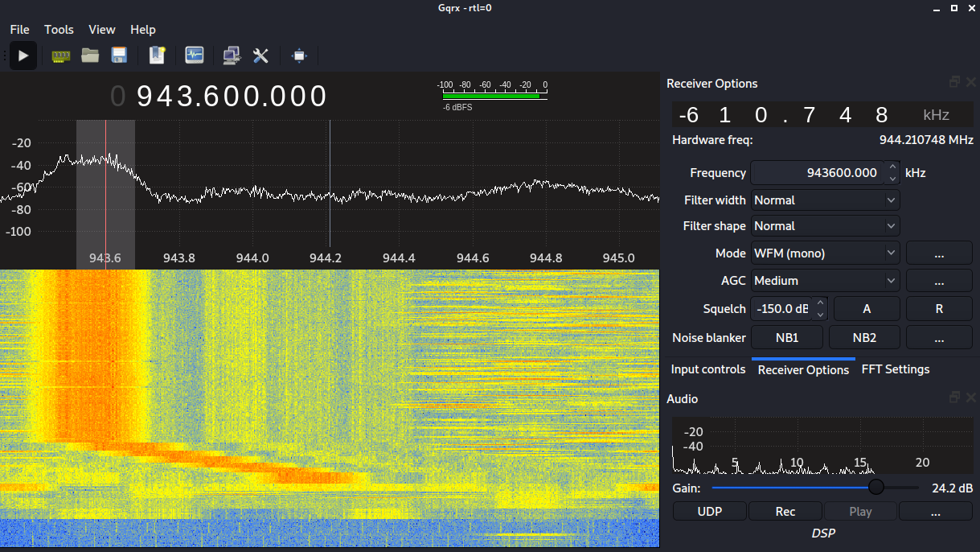This screenshot has height=552, width=980.
Task: Undock the Receiver Options panel
Action: point(954,82)
